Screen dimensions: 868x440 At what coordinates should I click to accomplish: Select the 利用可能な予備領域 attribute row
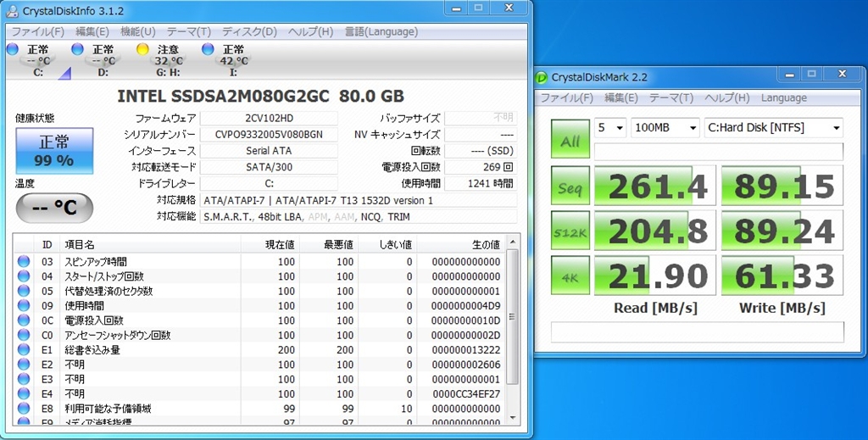[259, 409]
